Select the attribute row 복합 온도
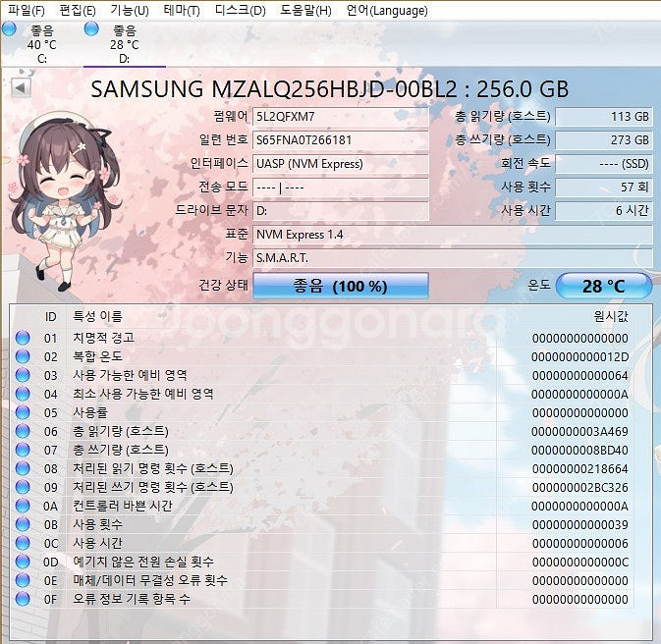The height and width of the screenshot is (644, 661). point(322,356)
